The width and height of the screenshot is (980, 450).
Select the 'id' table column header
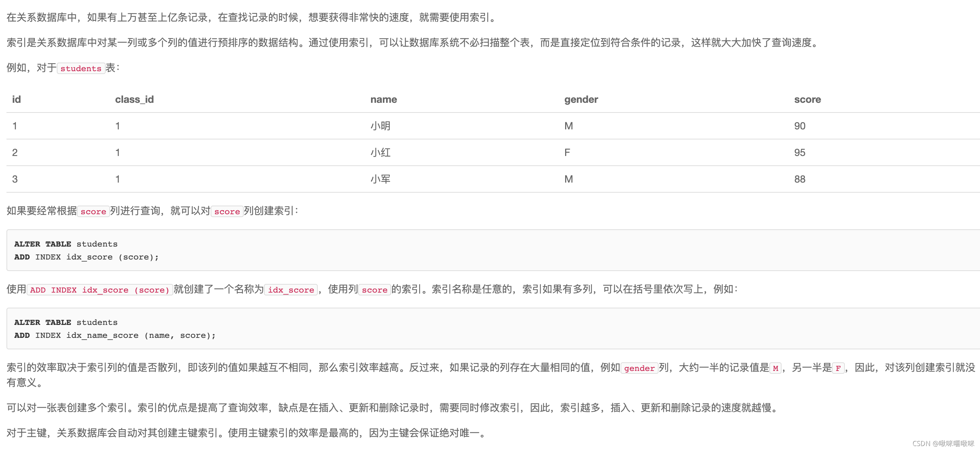[x=17, y=100]
